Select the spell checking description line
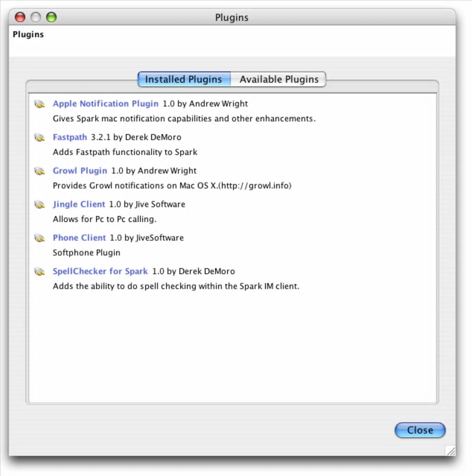The image size is (472, 476). tap(176, 286)
